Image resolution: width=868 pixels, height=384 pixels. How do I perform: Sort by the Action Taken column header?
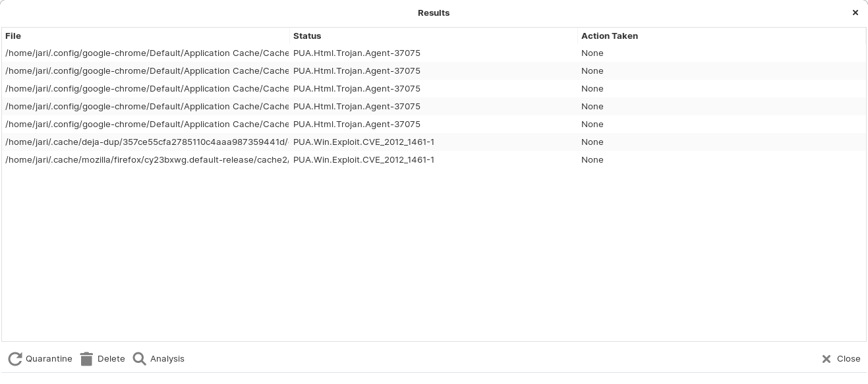point(609,36)
